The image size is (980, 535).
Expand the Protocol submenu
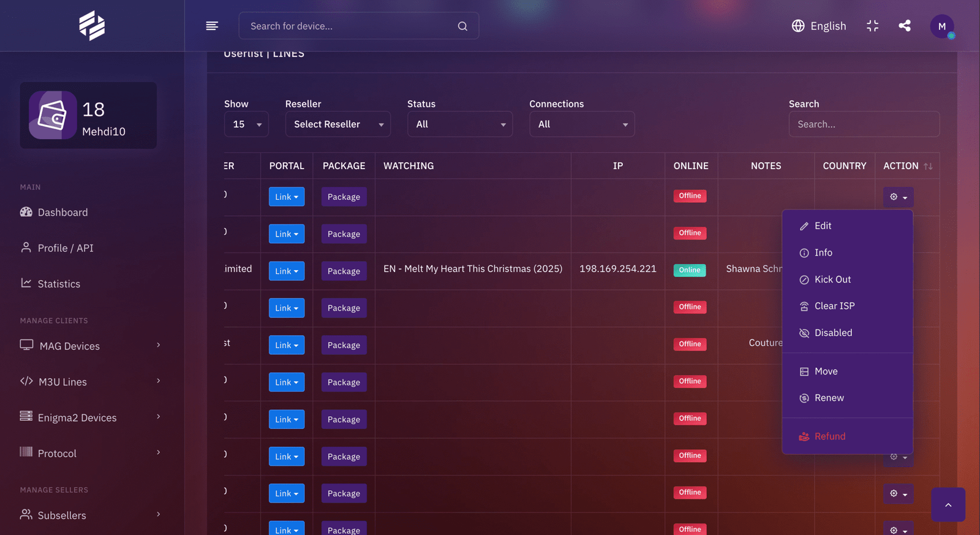(x=159, y=452)
